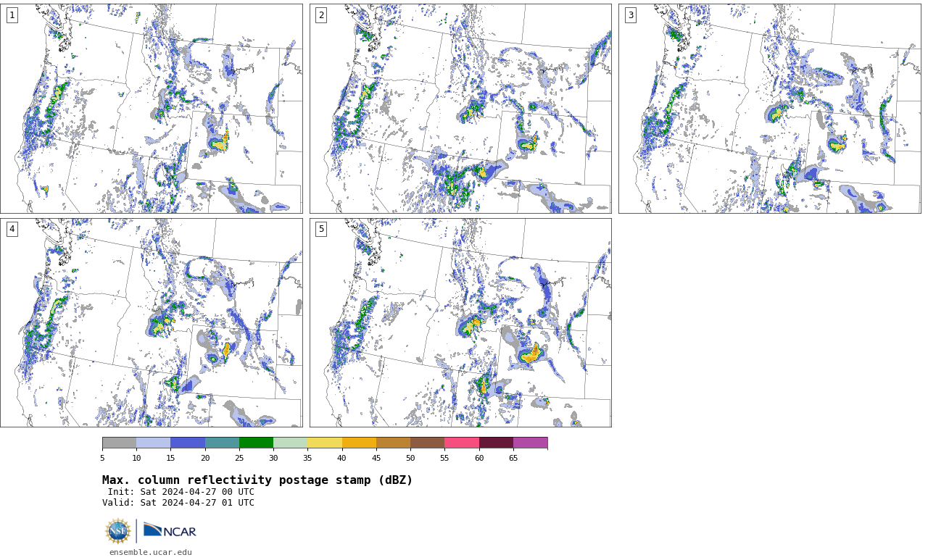Click the number label of panel 1
The width and height of the screenshot is (928, 560).
[12, 15]
